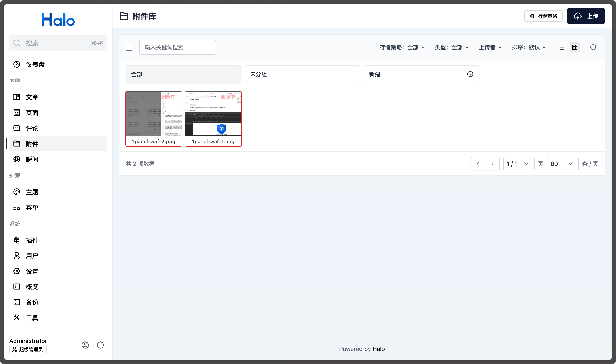616x364 pixels.
Task: Check the select-all attachments checkbox
Action: pos(129,47)
